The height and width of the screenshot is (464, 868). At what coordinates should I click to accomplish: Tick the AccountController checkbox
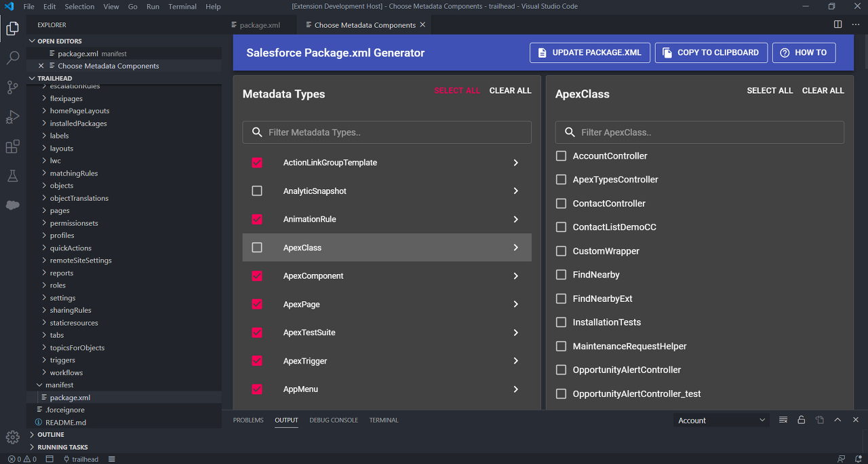pyautogui.click(x=561, y=156)
